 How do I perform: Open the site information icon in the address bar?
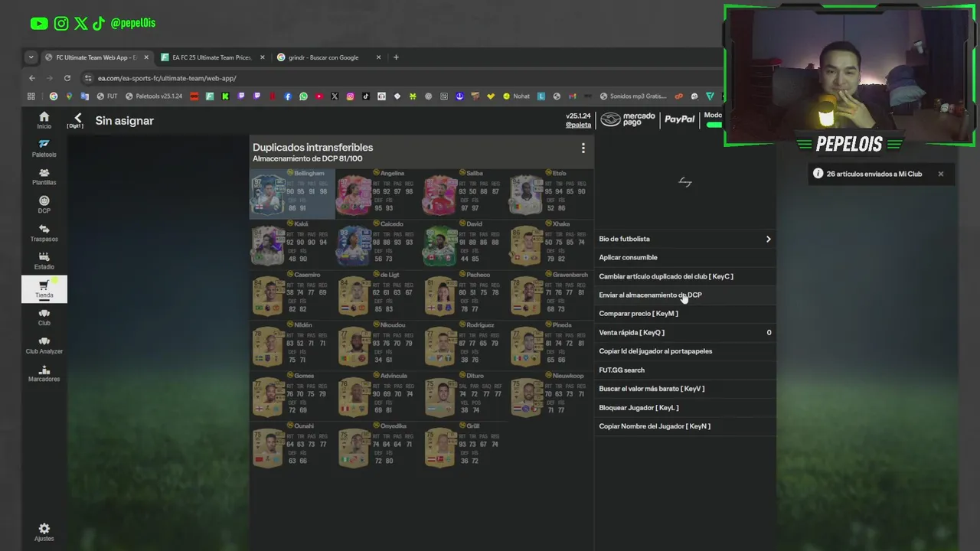coord(88,78)
